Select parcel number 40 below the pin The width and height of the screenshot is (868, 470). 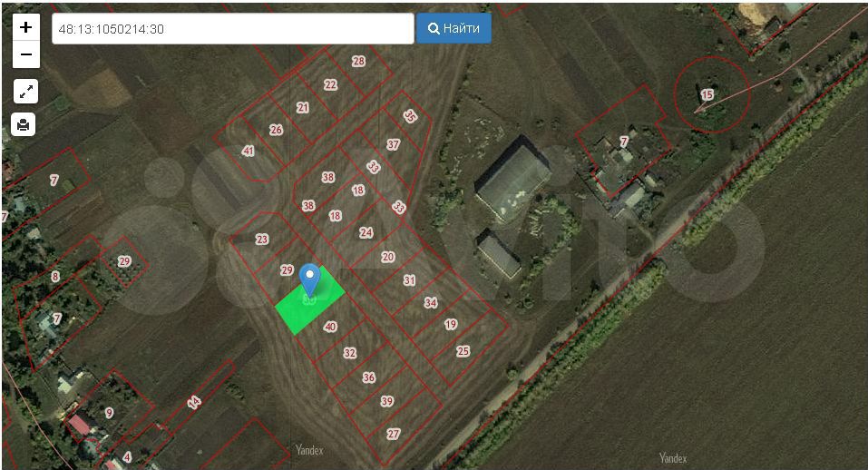tap(330, 327)
